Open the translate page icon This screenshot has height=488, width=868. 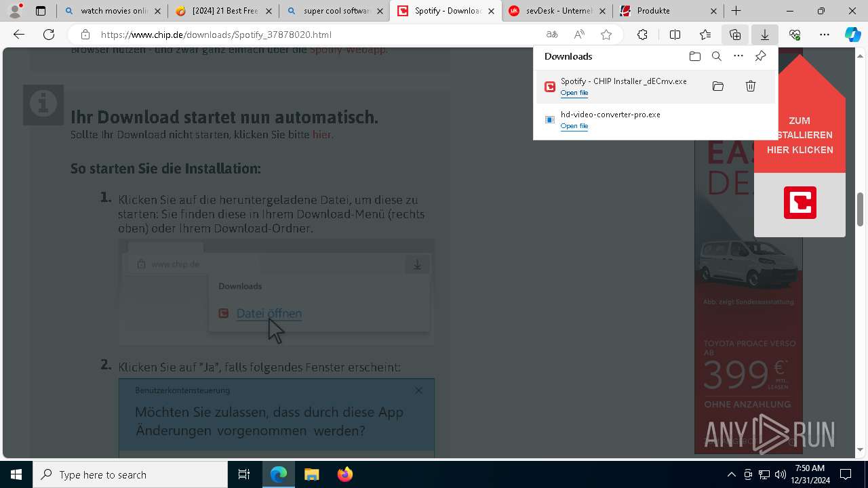tap(552, 35)
